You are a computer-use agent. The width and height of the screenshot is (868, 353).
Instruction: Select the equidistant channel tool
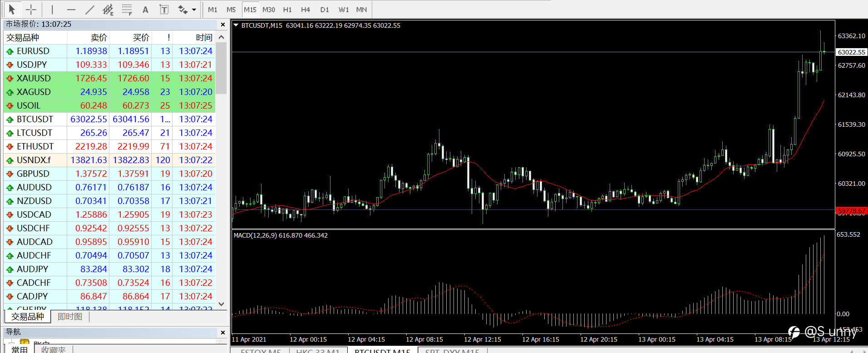click(108, 9)
